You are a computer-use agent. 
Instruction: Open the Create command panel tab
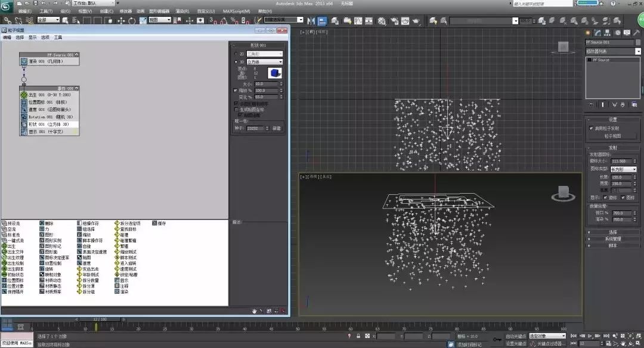point(588,33)
